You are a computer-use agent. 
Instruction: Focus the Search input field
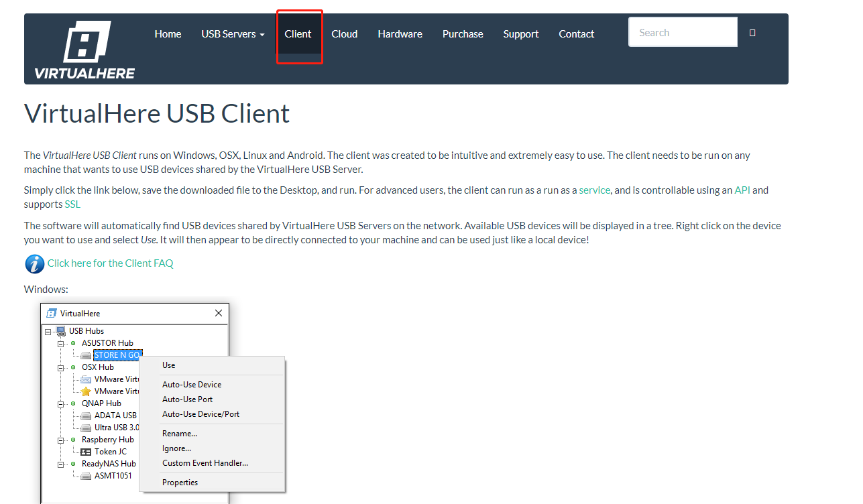point(683,32)
